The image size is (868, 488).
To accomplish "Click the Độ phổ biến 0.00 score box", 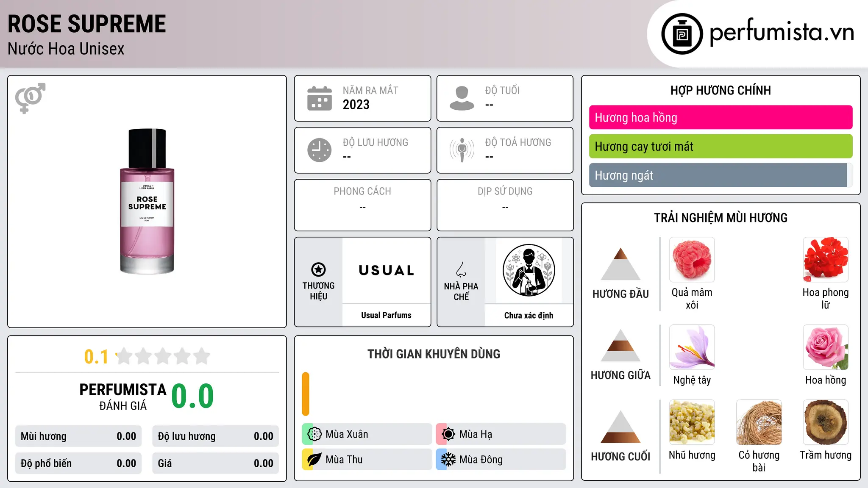I will pos(78,463).
